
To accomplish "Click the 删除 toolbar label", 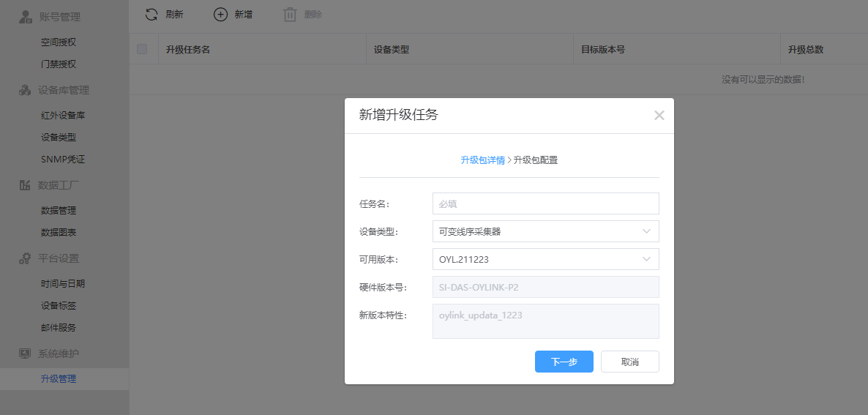I will pos(313,15).
